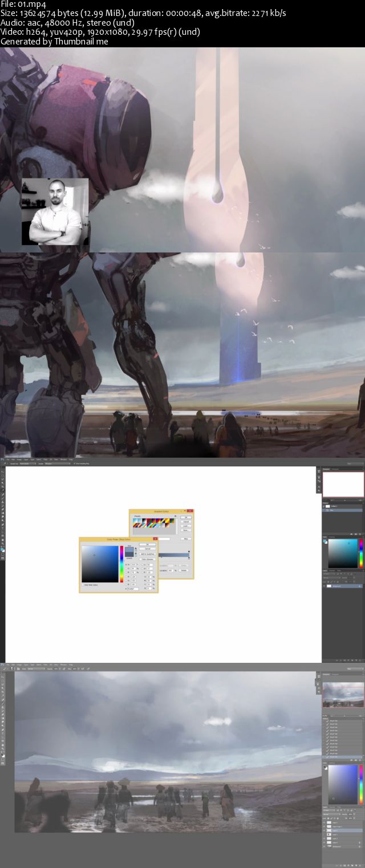The image size is (365, 868).
Task: Toggle the Show Sampling Ring checkbox
Action: [74, 463]
